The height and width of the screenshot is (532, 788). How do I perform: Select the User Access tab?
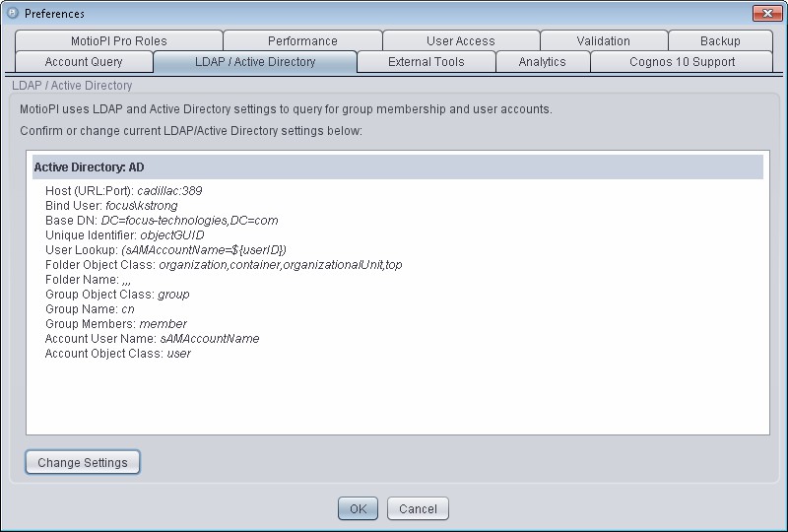[461, 40]
